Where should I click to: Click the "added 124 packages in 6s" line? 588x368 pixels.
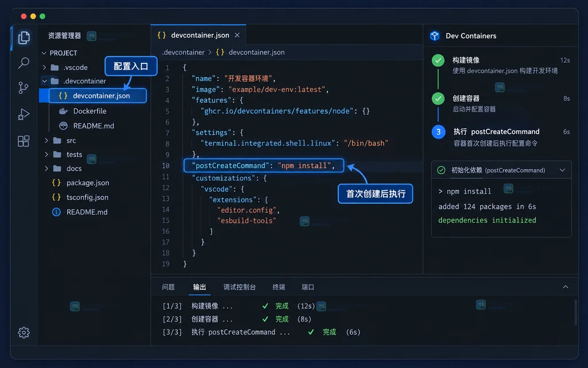tap(487, 206)
